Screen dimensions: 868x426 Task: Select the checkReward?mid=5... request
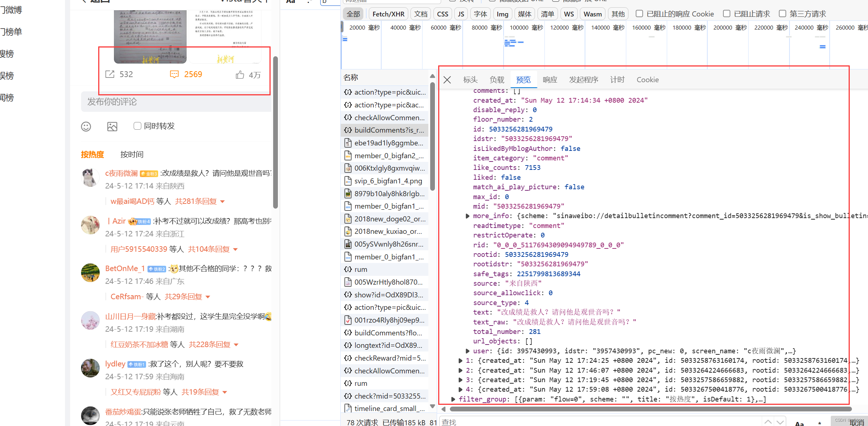385,358
